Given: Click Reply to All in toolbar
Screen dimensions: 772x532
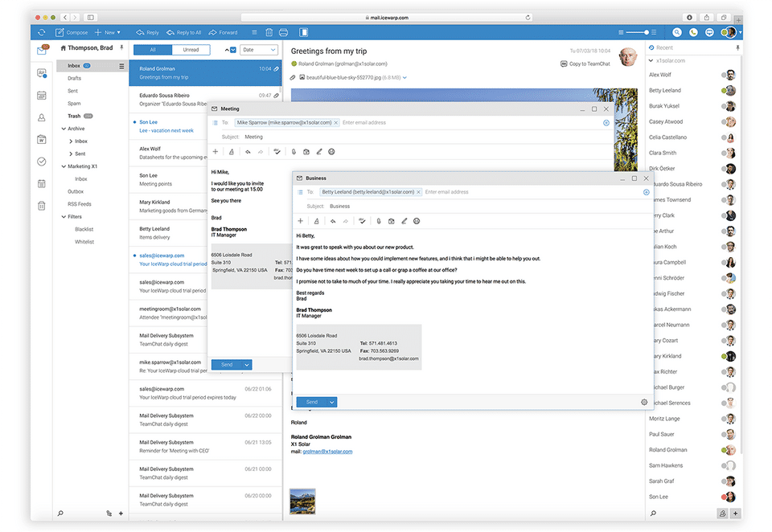Looking at the screenshot, I should point(183,32).
